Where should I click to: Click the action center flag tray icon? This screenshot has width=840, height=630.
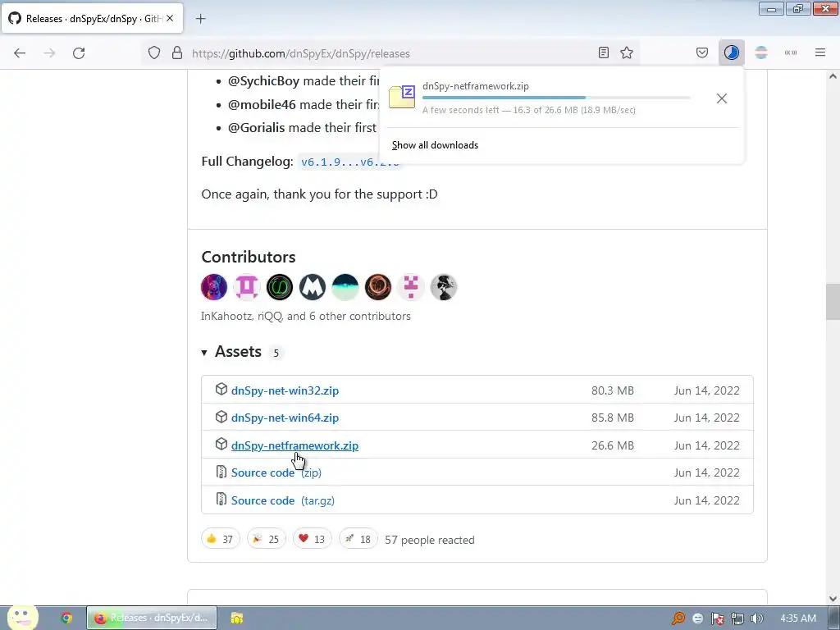point(717,619)
